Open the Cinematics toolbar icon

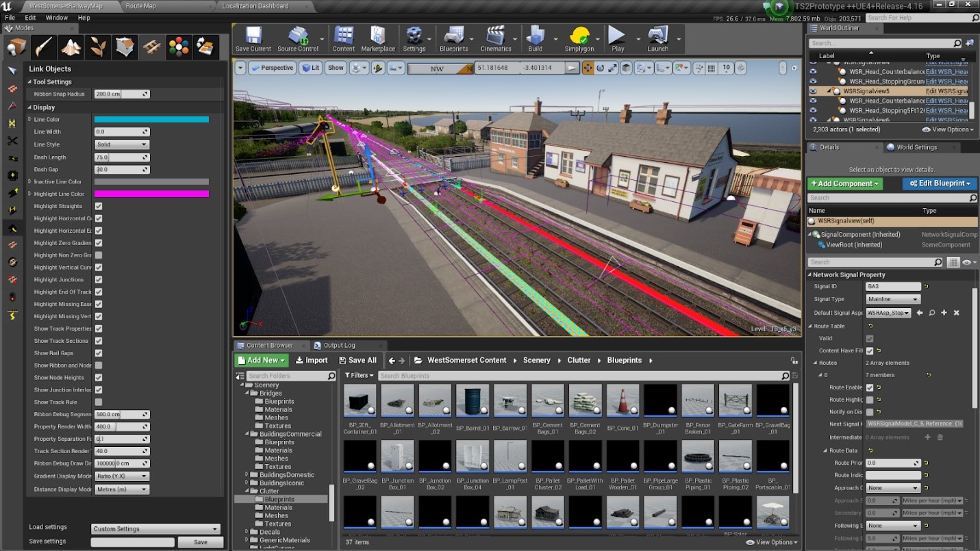click(x=495, y=39)
